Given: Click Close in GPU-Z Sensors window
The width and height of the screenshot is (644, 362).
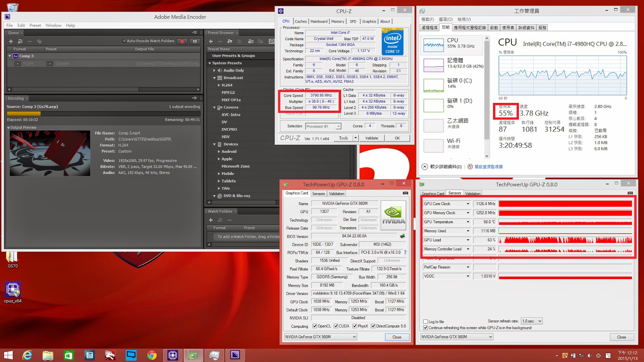Looking at the screenshot, I should pyautogui.click(x=621, y=337).
